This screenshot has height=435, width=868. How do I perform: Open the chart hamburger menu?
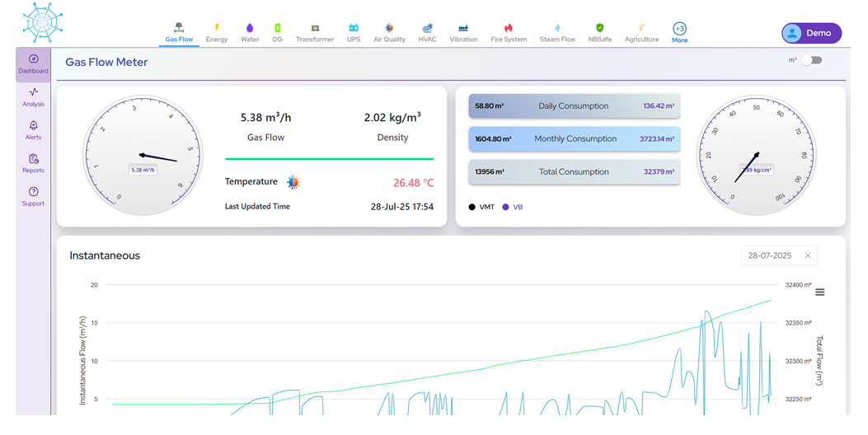click(820, 292)
